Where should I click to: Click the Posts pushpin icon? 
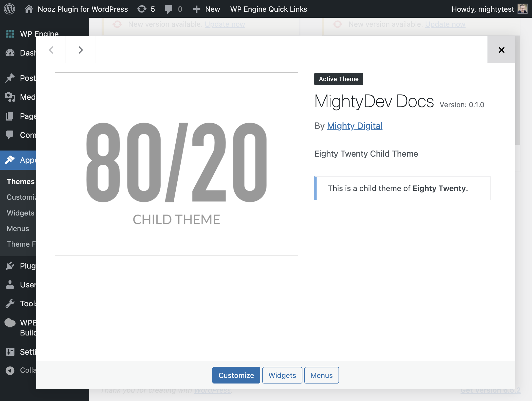pos(10,78)
